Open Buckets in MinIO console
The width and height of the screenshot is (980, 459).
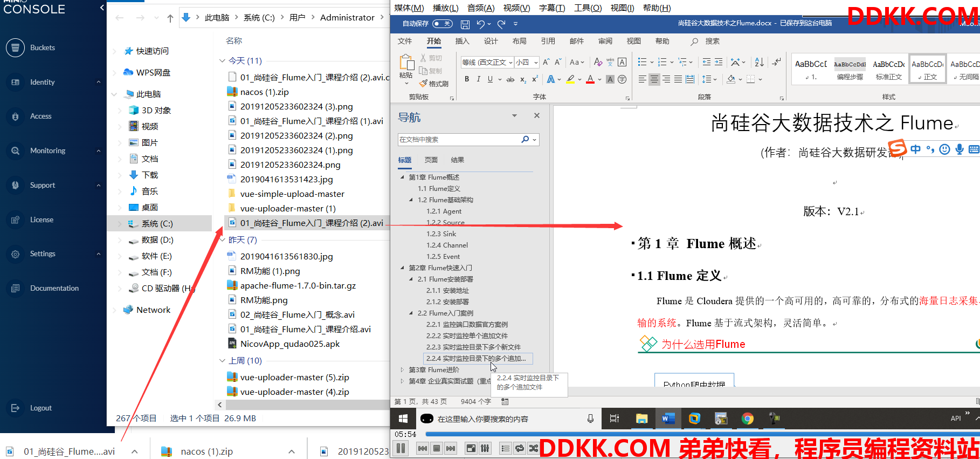coord(42,47)
